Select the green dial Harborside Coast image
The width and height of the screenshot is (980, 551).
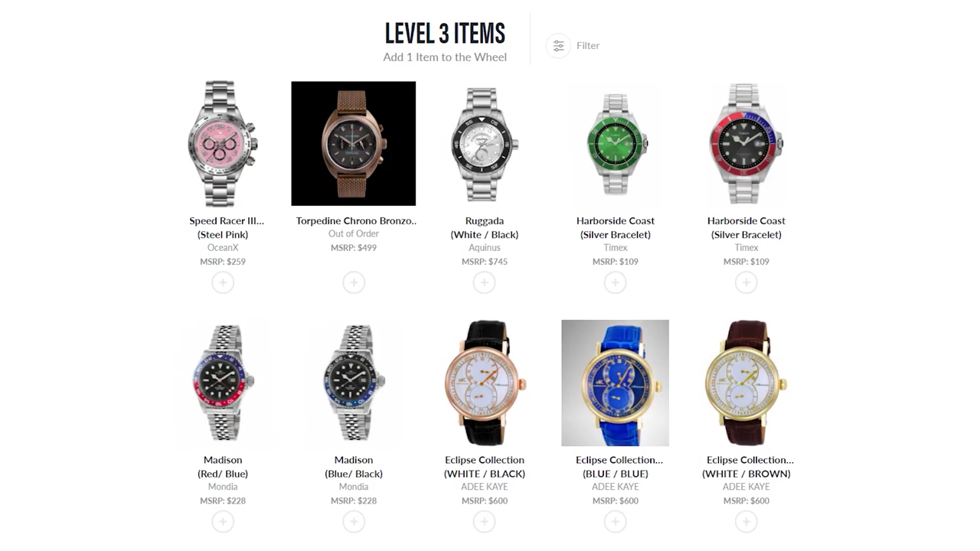[x=615, y=144]
